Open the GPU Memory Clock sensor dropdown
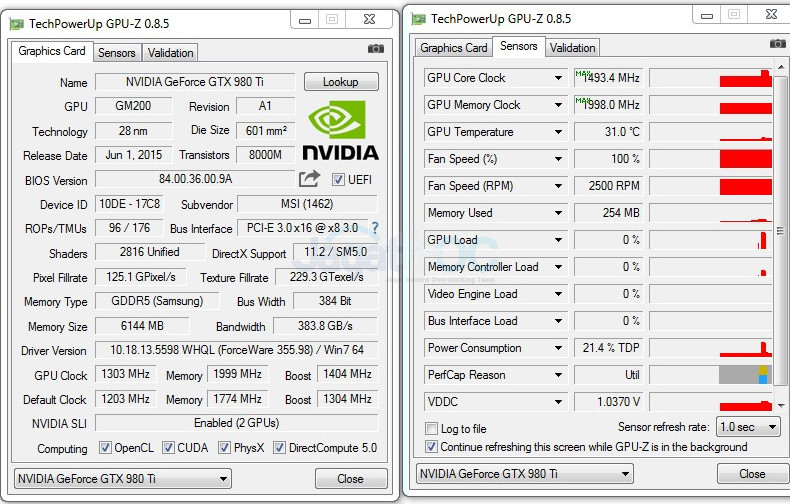The width and height of the screenshot is (790, 504). tap(558, 105)
